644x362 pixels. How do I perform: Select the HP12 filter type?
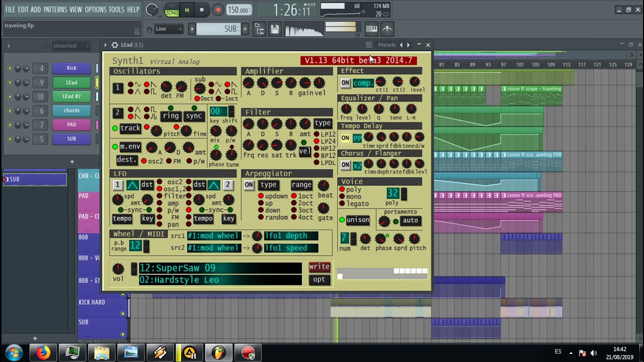pyautogui.click(x=316, y=149)
